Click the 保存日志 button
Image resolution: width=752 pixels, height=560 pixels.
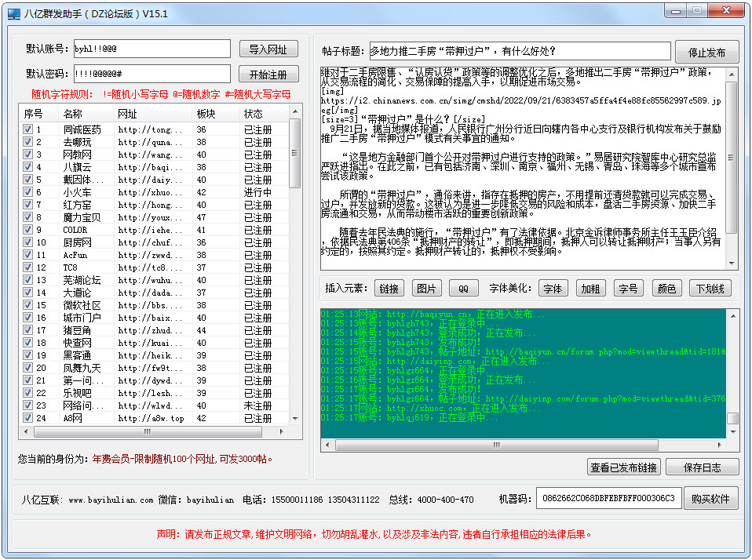(702, 467)
